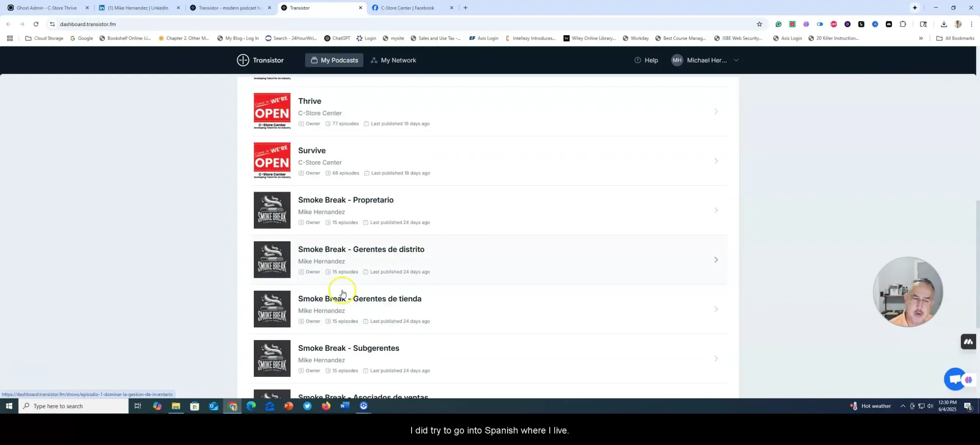
Task: Click the 68 episodes label under Survive
Action: 342,173
